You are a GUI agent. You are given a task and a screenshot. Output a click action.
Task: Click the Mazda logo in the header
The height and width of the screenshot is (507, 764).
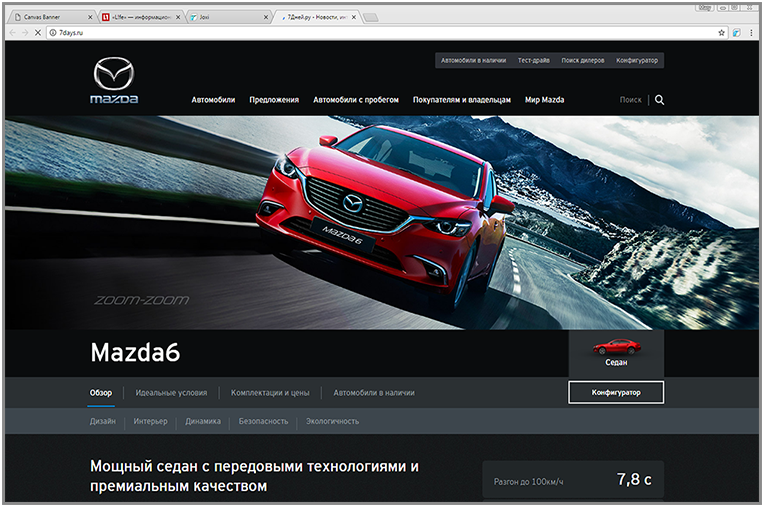[x=114, y=80]
